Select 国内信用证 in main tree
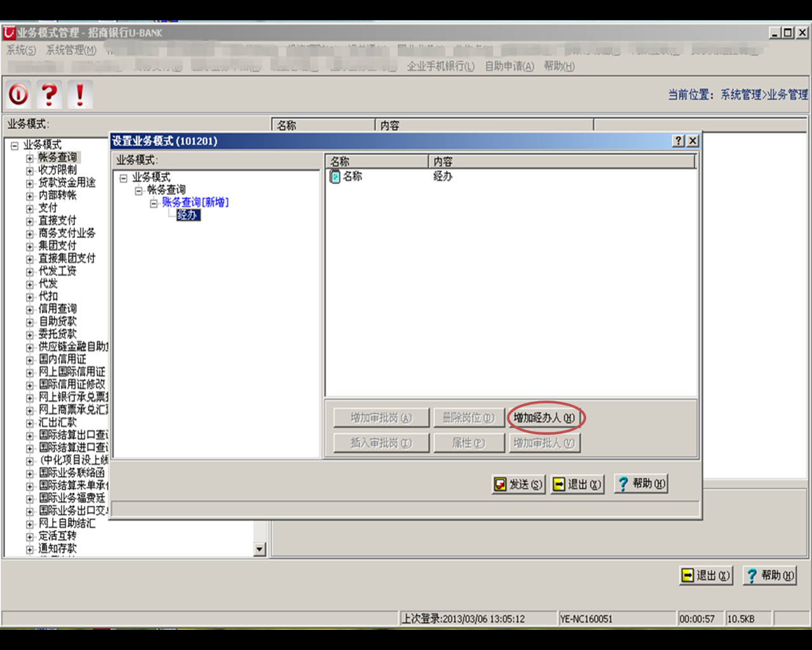The height and width of the screenshot is (650, 812). (63, 359)
